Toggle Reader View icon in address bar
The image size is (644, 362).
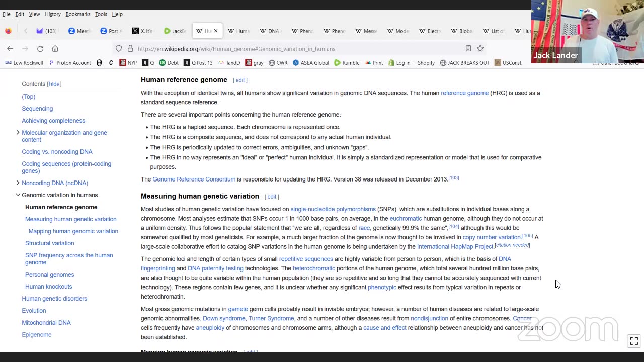(468, 49)
